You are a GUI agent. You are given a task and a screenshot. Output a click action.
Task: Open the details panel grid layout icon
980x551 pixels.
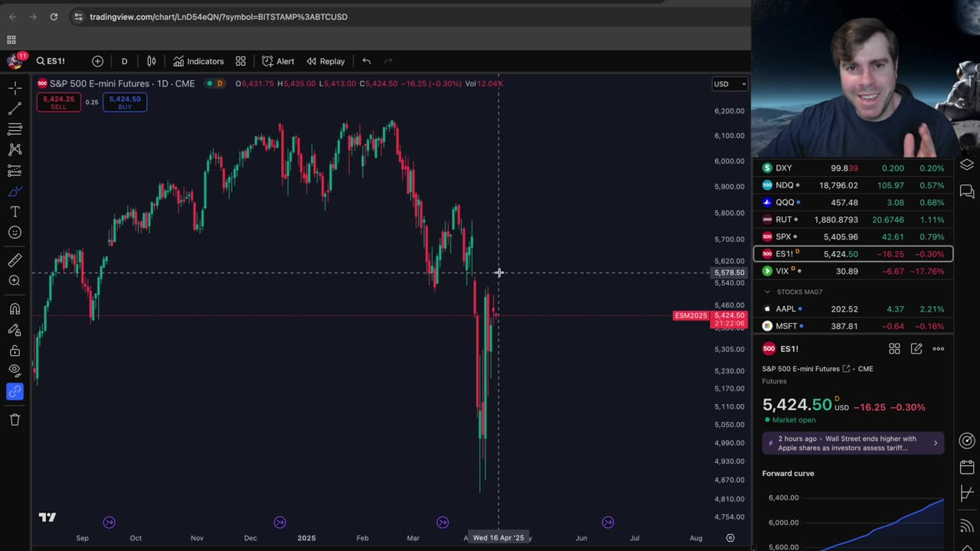(894, 349)
